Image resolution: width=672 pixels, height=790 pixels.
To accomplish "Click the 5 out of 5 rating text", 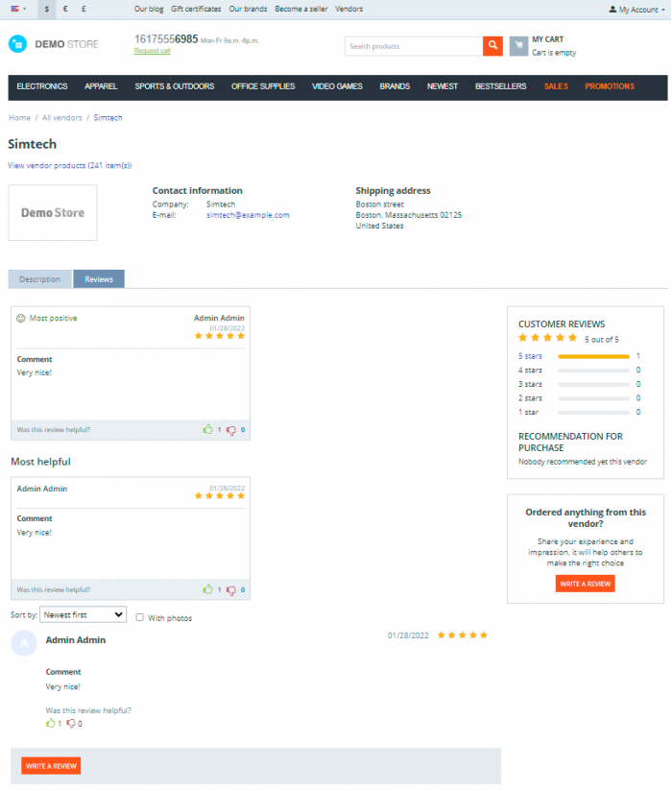I will pyautogui.click(x=601, y=340).
